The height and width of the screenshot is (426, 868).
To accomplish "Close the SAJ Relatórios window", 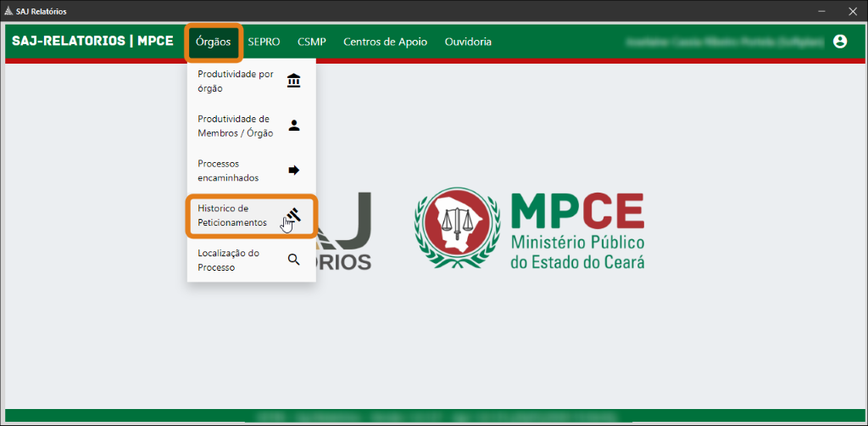I will click(x=853, y=11).
